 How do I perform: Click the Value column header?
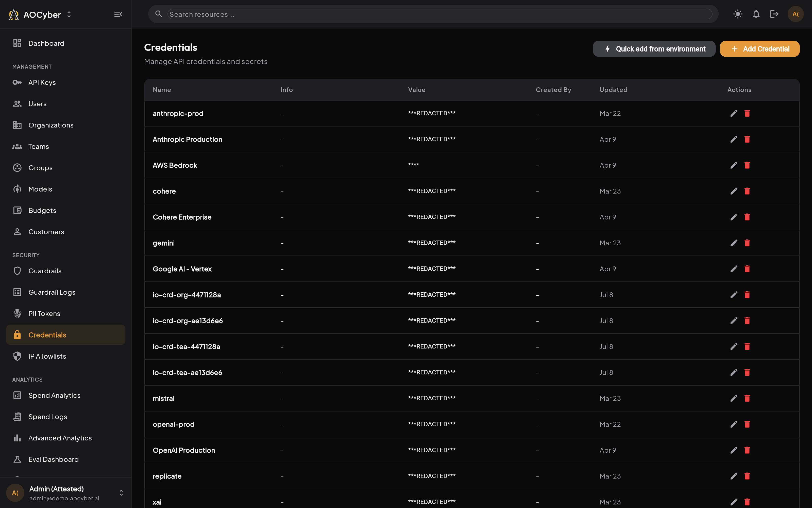coord(417,90)
